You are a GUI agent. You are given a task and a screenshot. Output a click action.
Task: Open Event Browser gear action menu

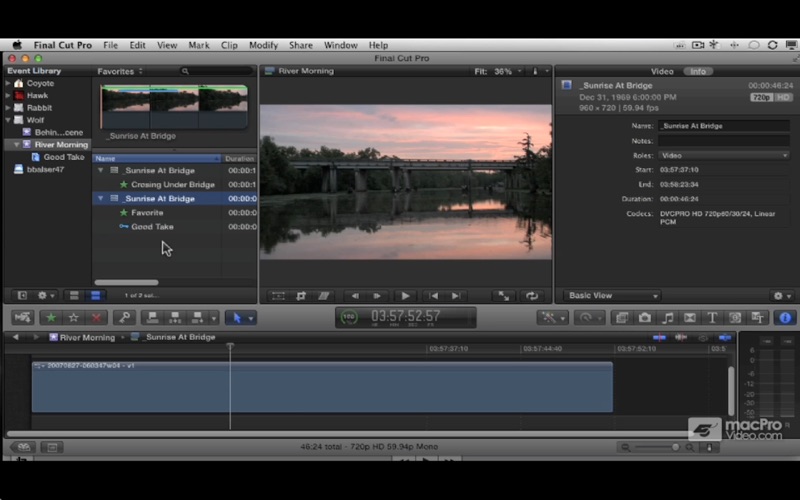click(x=45, y=295)
